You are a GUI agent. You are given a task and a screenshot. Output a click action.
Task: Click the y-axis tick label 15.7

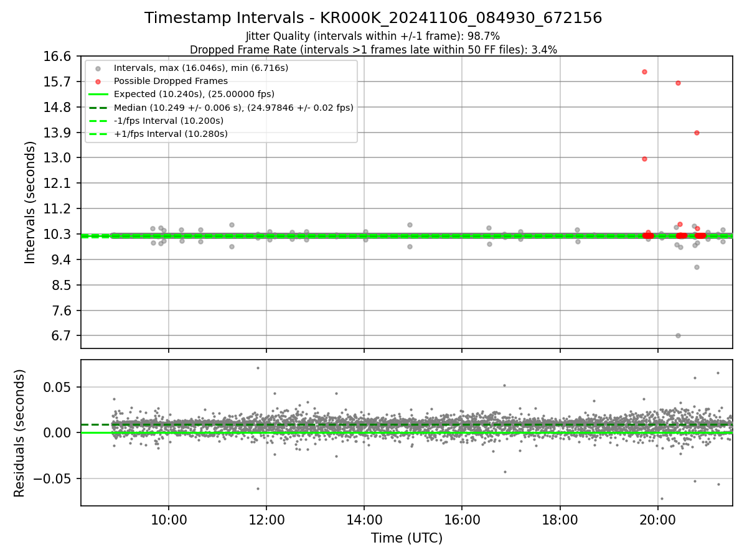59,82
